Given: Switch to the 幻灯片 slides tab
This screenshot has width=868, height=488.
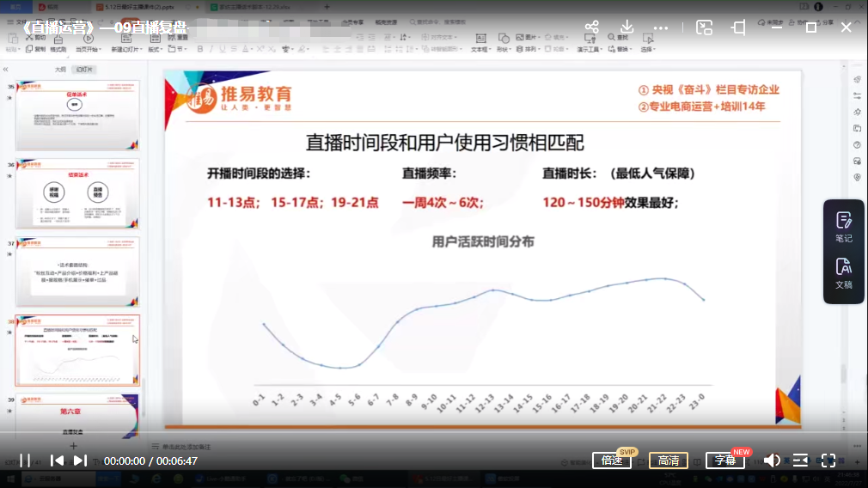Looking at the screenshot, I should coord(84,69).
